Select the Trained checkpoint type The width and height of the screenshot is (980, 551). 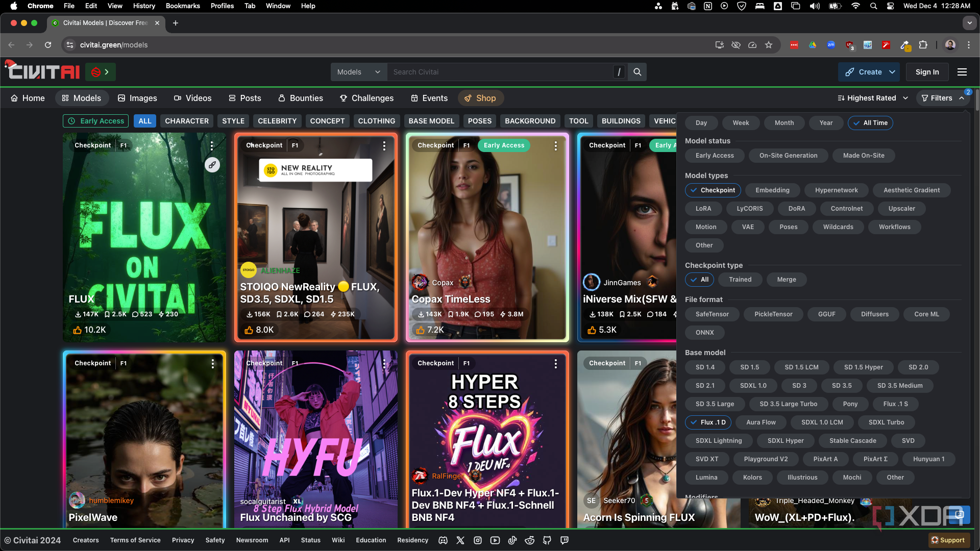pyautogui.click(x=740, y=280)
